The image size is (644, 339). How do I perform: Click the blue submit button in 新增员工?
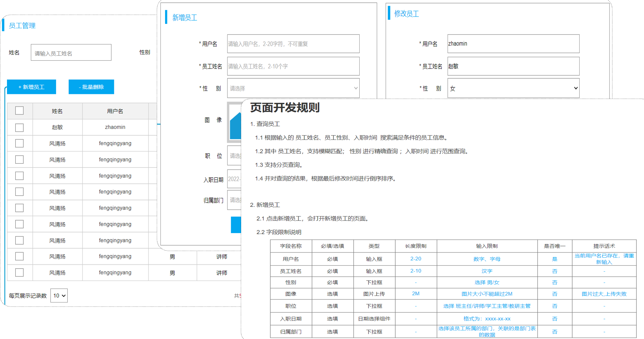click(x=236, y=225)
